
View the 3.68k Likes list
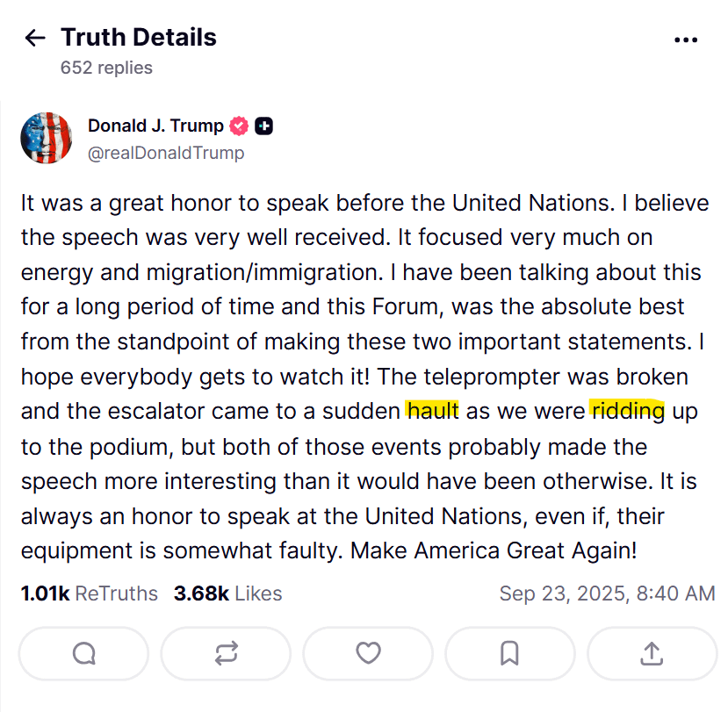coord(228,593)
